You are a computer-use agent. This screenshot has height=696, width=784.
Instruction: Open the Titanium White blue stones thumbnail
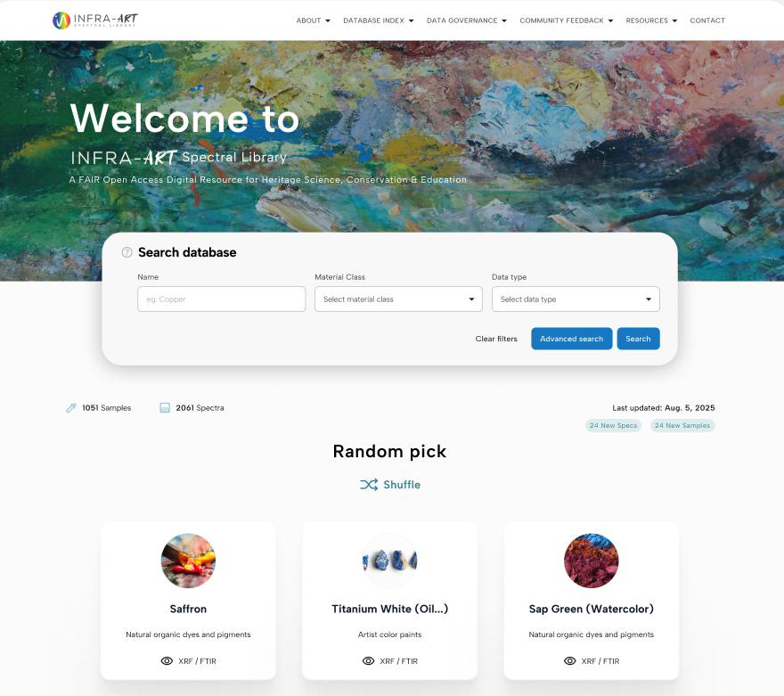(x=389, y=561)
